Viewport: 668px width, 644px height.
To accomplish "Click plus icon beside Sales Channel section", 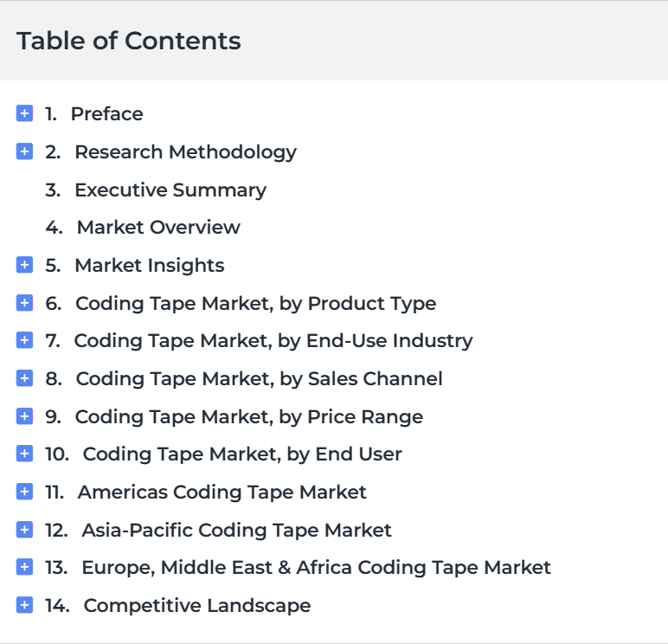I will [25, 378].
